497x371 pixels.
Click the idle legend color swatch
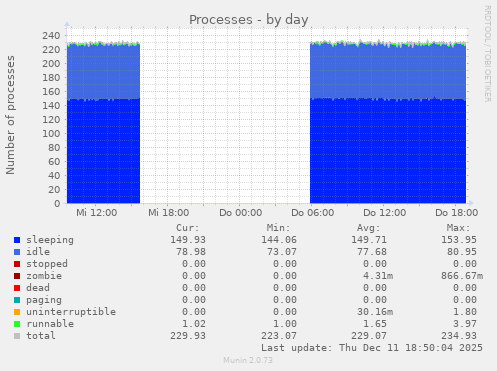(x=17, y=252)
